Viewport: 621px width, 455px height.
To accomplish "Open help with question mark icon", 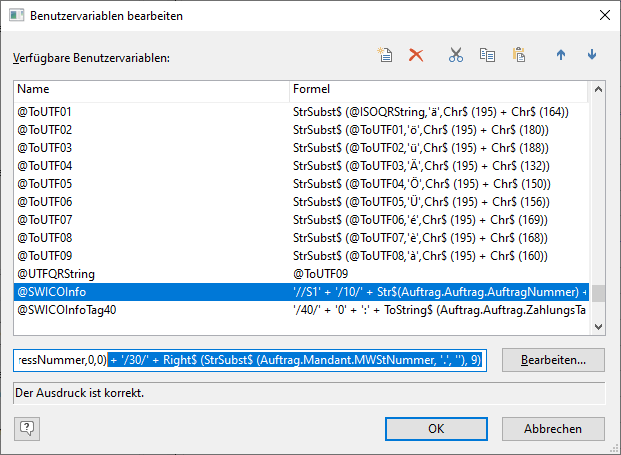I will pyautogui.click(x=27, y=428).
